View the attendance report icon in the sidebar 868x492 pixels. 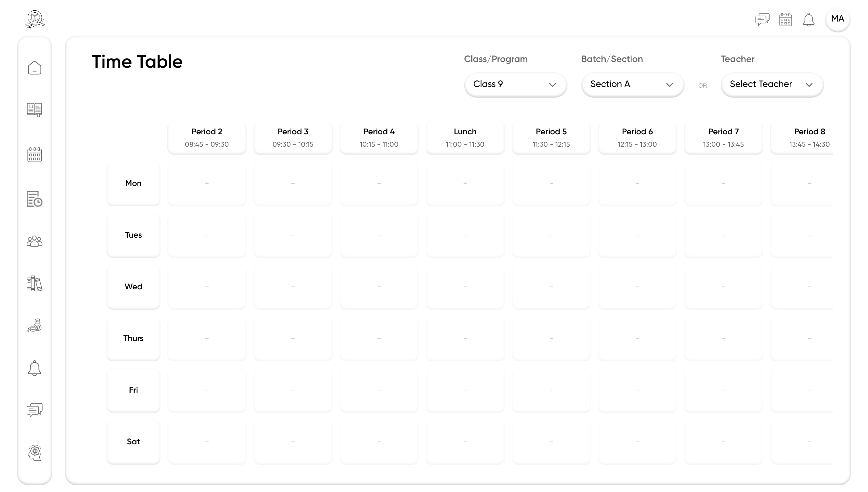34,199
